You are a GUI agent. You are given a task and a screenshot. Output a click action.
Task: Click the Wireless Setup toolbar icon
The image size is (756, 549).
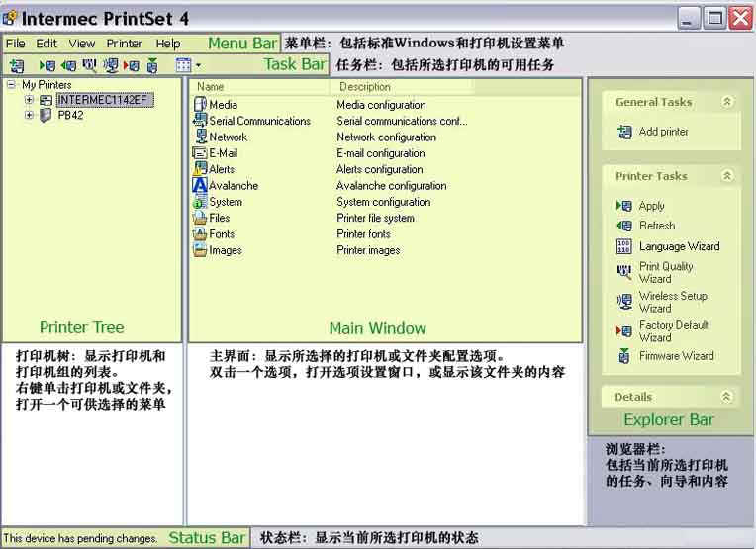click(110, 65)
